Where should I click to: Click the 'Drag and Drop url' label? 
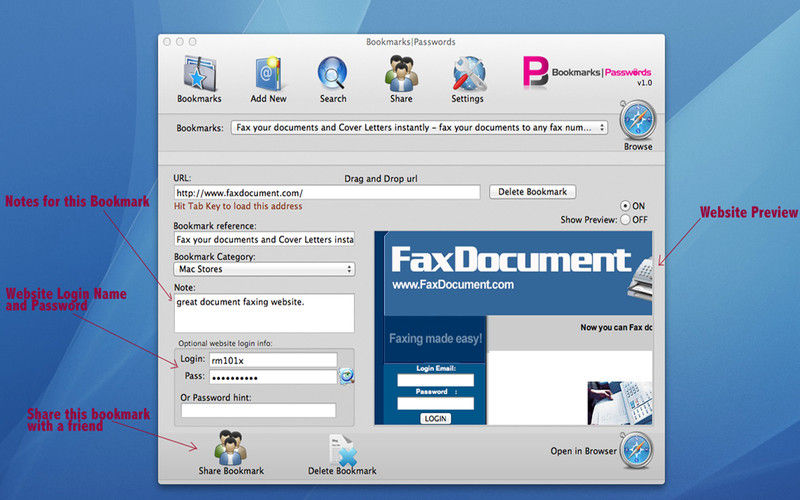click(381, 179)
